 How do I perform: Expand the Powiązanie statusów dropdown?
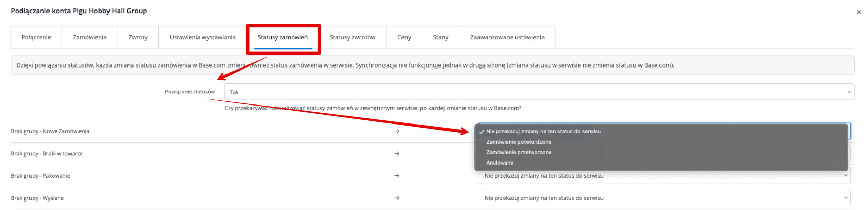point(539,92)
